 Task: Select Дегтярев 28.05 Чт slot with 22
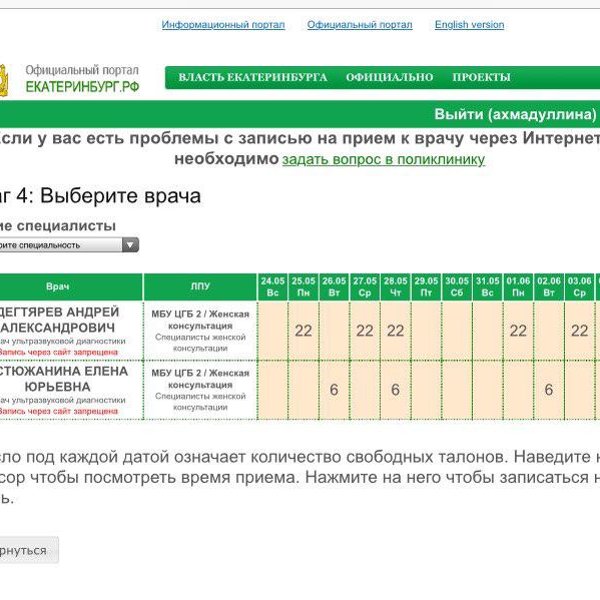point(395,331)
